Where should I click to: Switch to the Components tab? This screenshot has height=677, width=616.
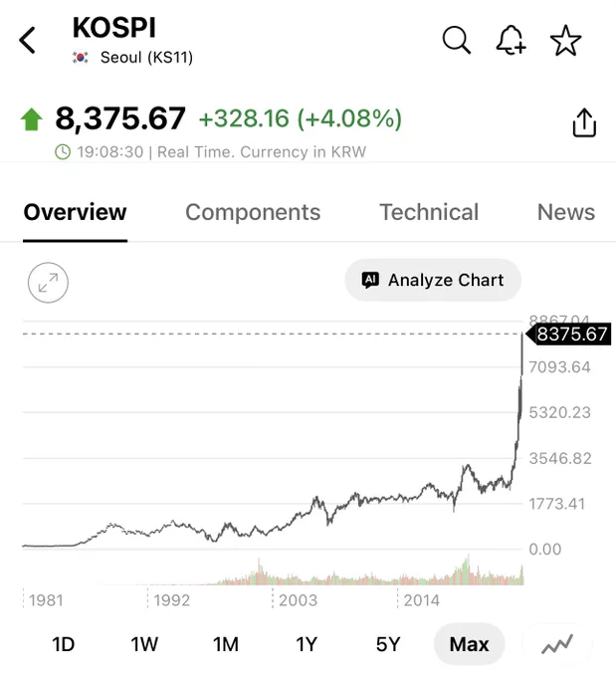pyautogui.click(x=253, y=212)
